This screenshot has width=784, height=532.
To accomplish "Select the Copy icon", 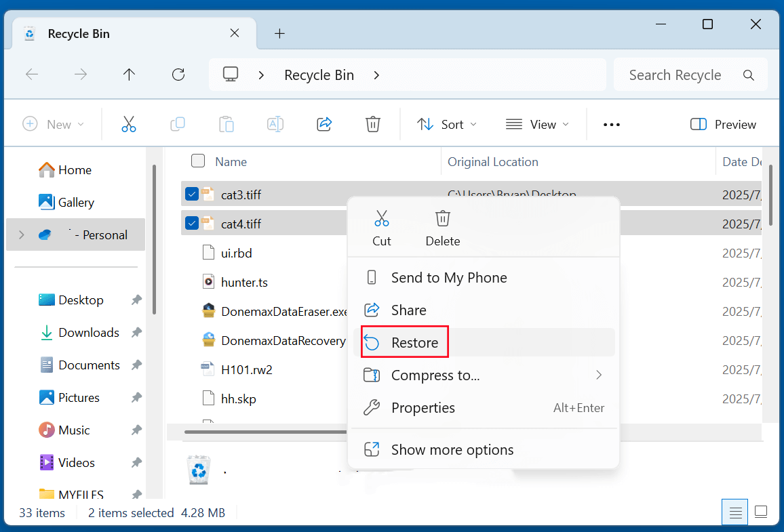I will tap(177, 124).
